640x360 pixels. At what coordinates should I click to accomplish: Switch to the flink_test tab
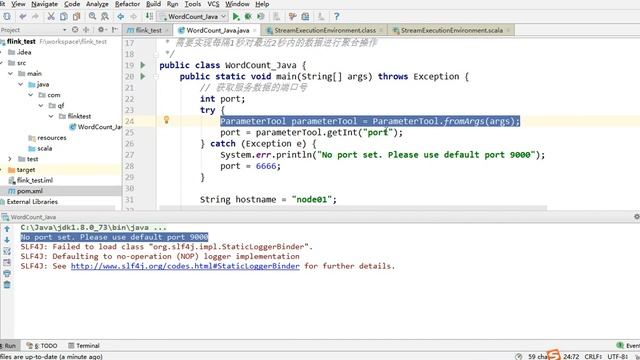pyautogui.click(x=148, y=30)
